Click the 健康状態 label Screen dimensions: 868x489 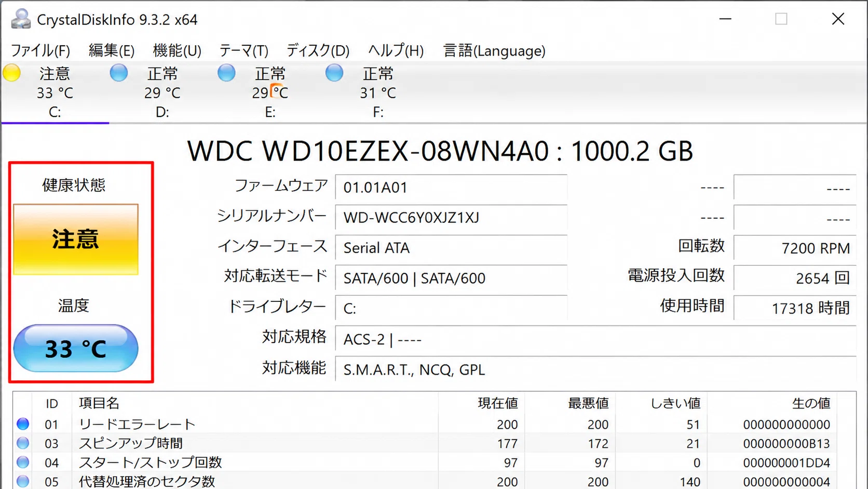(74, 185)
